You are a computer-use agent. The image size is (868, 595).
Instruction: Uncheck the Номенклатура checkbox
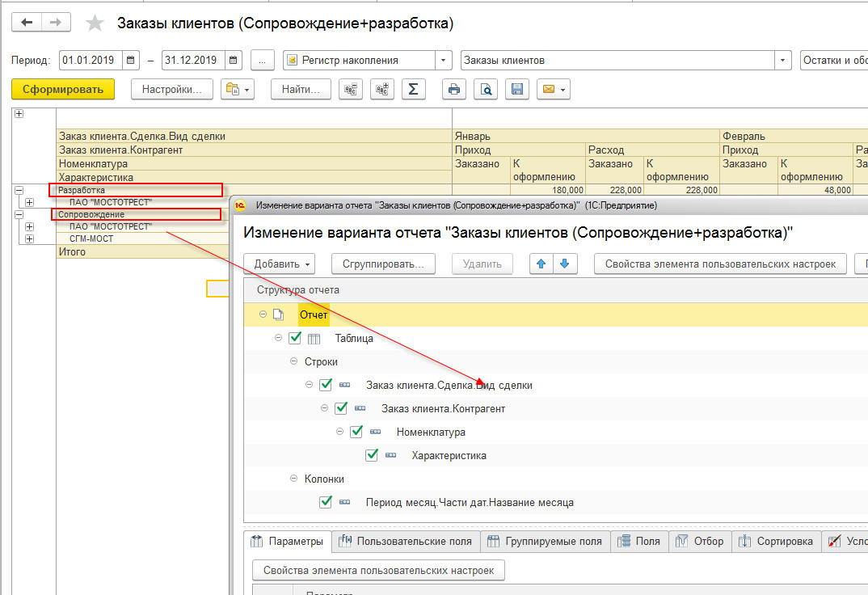pyautogui.click(x=356, y=431)
